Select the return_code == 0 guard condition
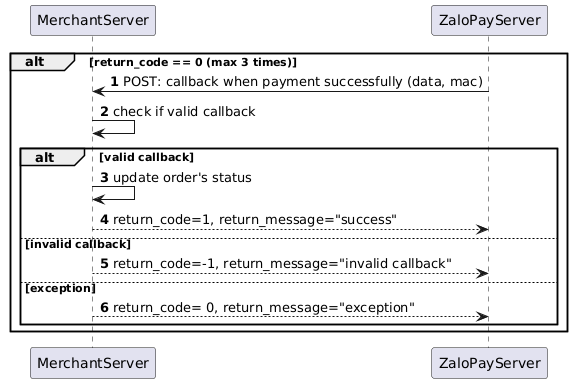The height and width of the screenshot is (383, 572). click(x=193, y=62)
